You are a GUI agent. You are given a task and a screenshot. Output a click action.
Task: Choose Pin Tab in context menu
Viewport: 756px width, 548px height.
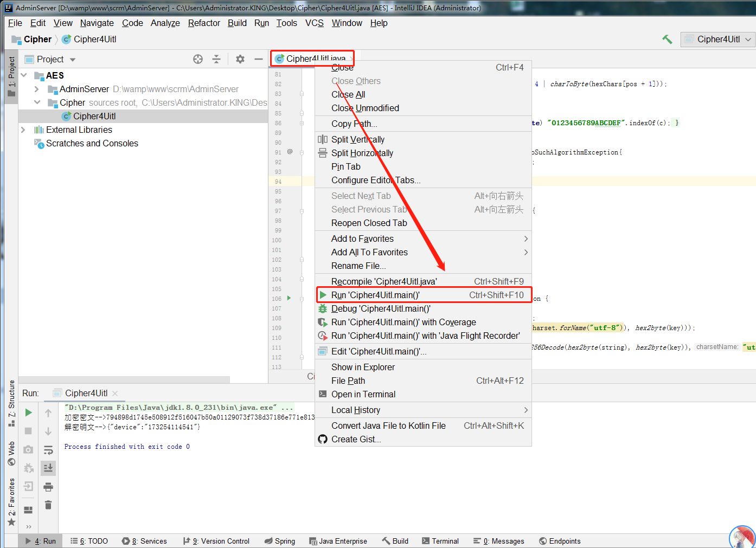click(x=423, y=166)
